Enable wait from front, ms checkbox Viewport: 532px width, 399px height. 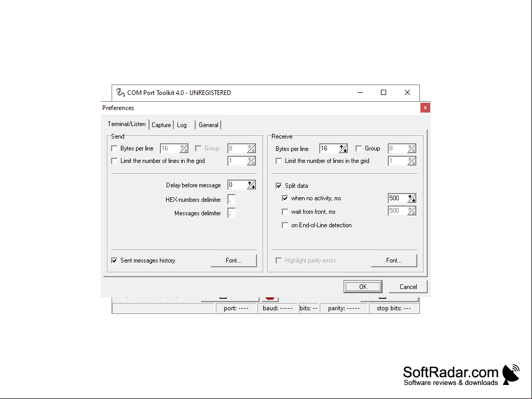point(285,212)
